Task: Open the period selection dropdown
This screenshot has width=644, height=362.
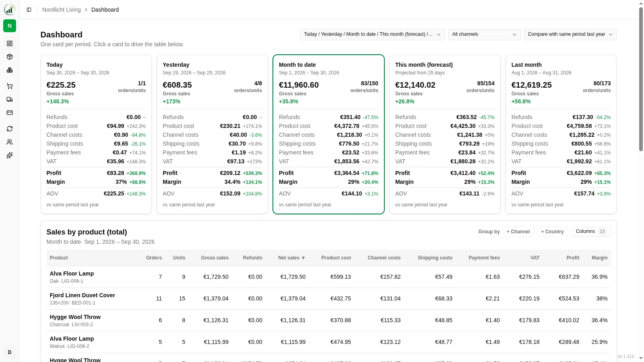Action: 373,35
